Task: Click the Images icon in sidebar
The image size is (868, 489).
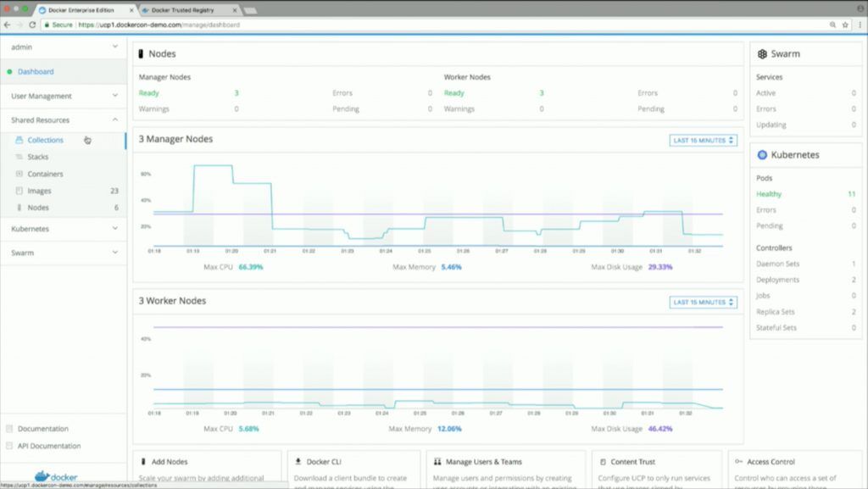Action: pyautogui.click(x=19, y=191)
